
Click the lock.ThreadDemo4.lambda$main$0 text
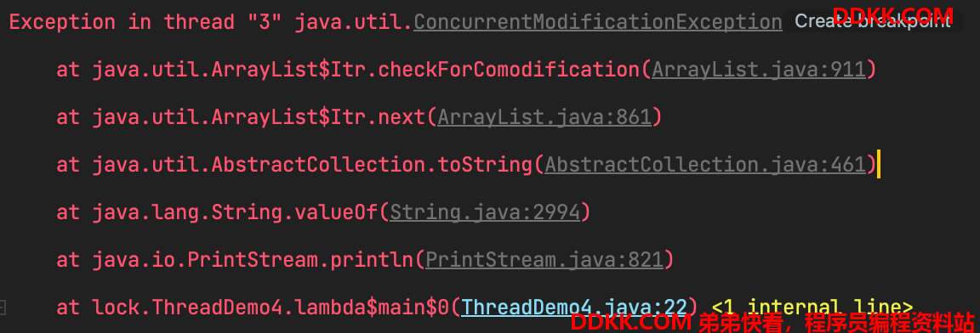tap(271, 308)
